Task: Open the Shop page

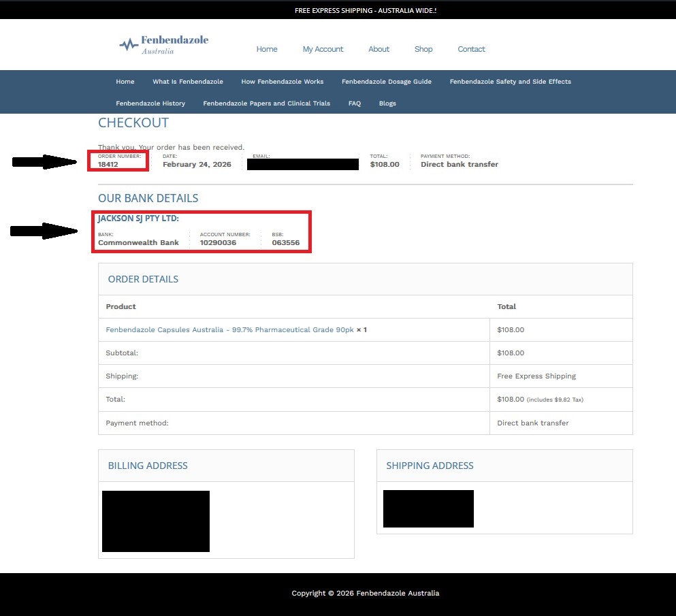Action: [x=423, y=49]
